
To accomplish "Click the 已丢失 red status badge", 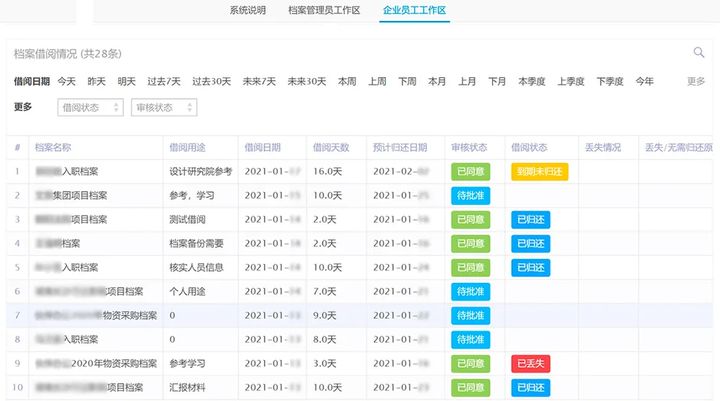I will 530,364.
